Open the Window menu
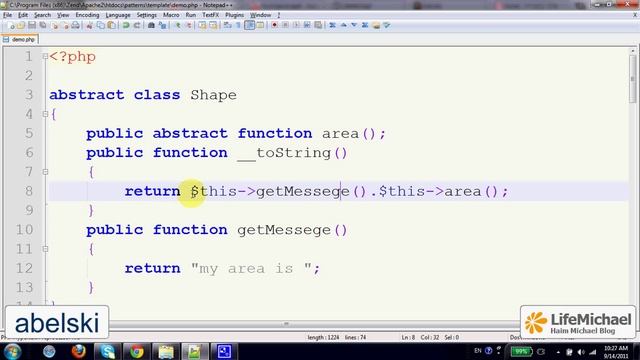Viewport: 640px width, 360px height. [x=260, y=15]
